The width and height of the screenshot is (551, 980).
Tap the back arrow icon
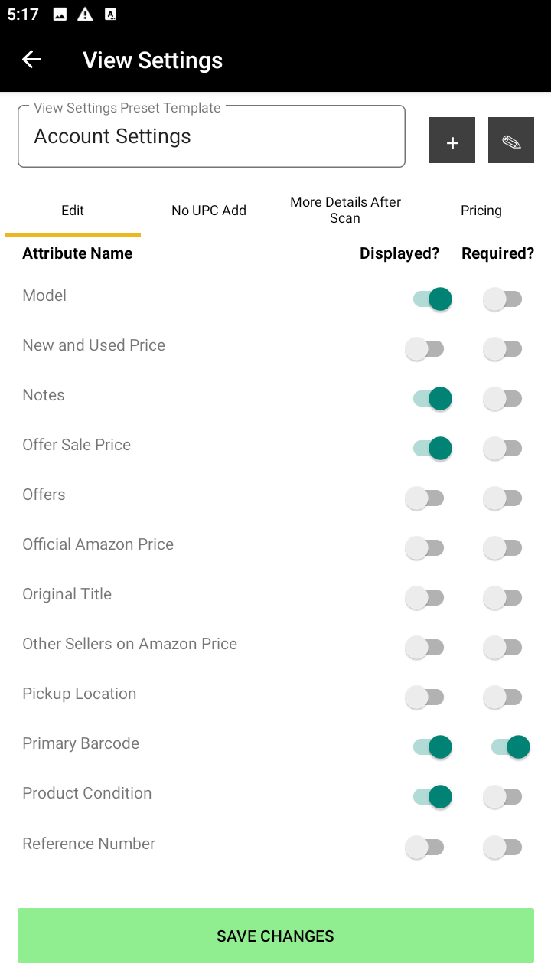(31, 60)
